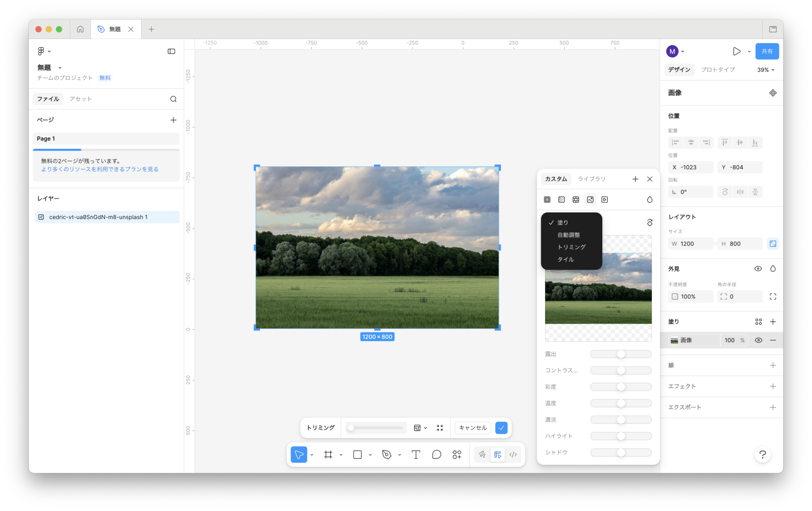The width and height of the screenshot is (812, 511).
Task: Select the Text tool in toolbar
Action: (x=416, y=454)
